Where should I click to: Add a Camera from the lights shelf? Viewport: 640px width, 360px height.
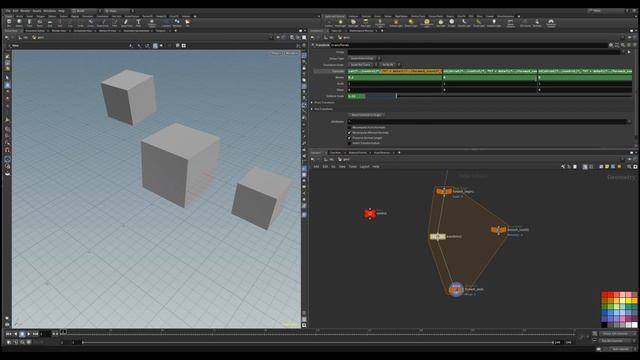[329, 23]
